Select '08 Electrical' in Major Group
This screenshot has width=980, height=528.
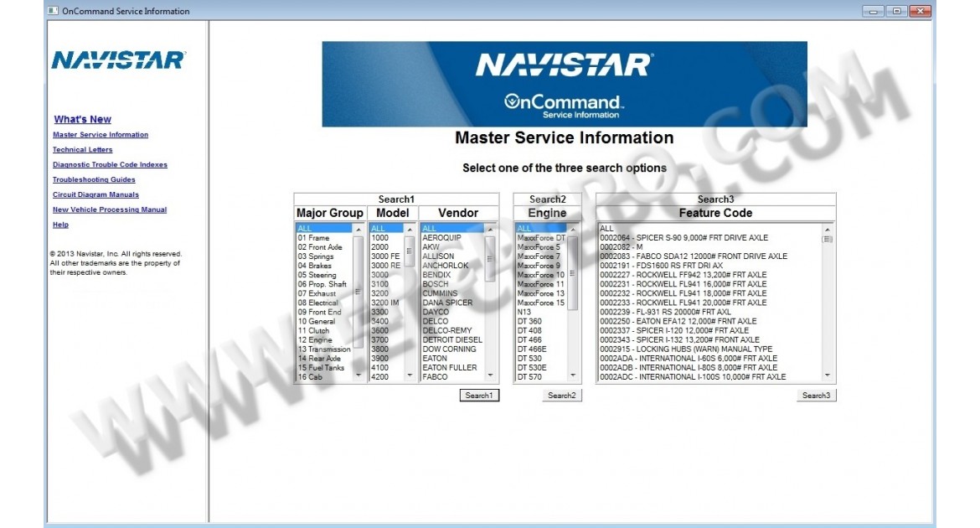pyautogui.click(x=324, y=303)
